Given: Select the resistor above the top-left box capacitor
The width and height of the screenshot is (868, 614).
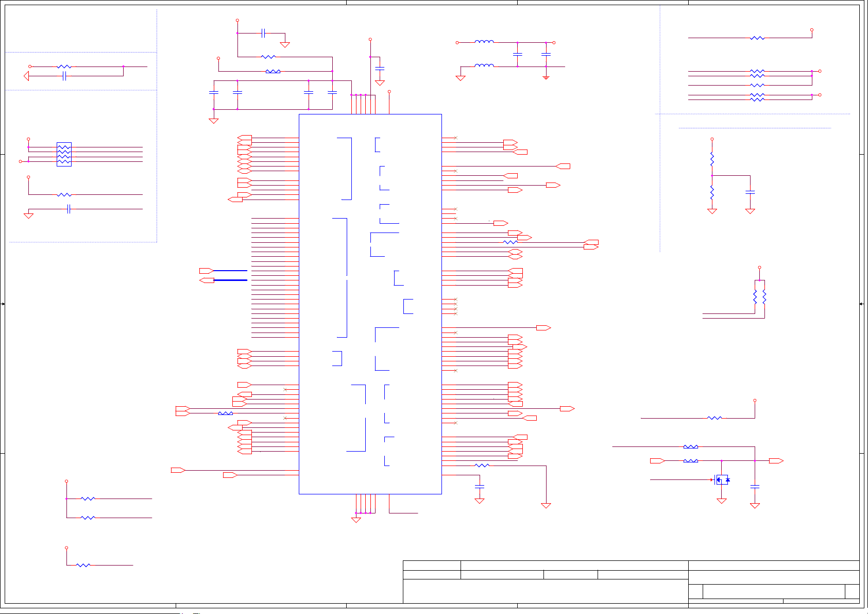Looking at the screenshot, I should pos(64,67).
